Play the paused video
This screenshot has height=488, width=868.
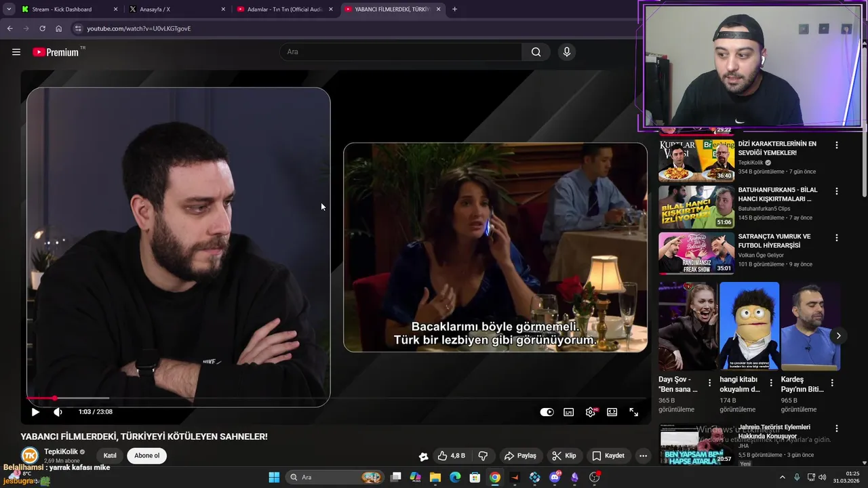pos(35,412)
